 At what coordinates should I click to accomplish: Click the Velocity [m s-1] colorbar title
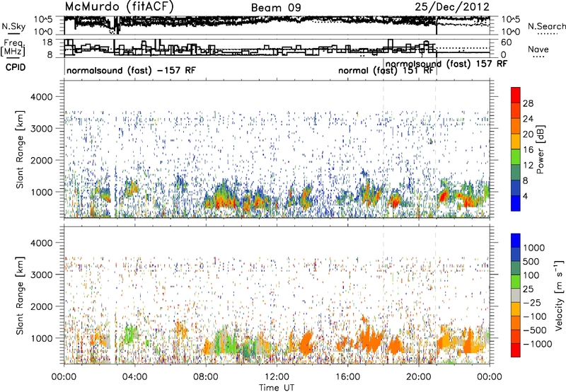tap(559, 295)
